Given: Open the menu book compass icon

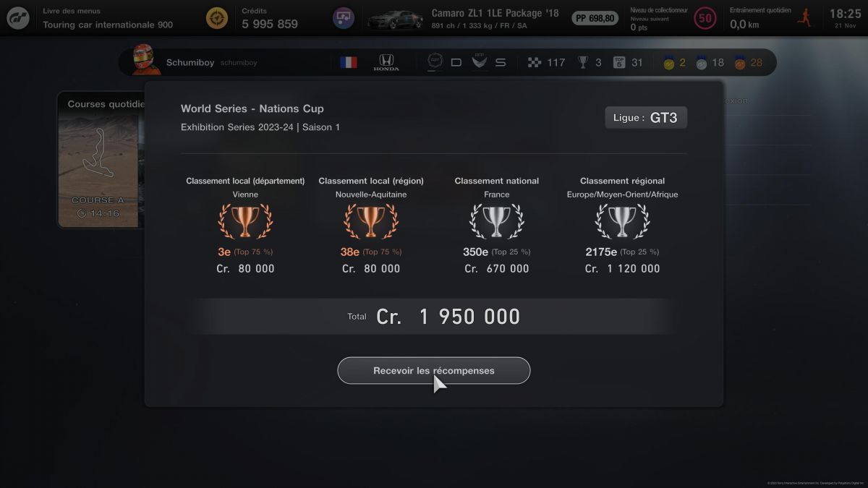Looking at the screenshot, I should [216, 18].
